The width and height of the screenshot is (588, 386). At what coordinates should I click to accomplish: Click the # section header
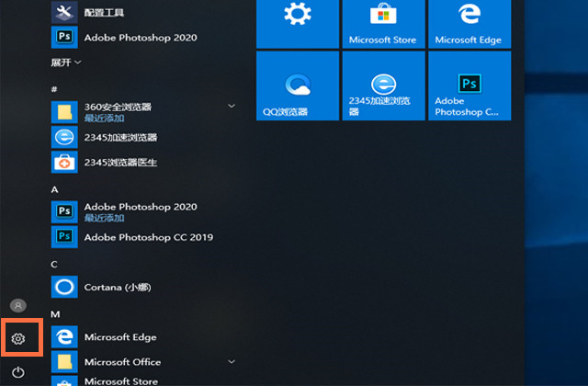tap(54, 89)
